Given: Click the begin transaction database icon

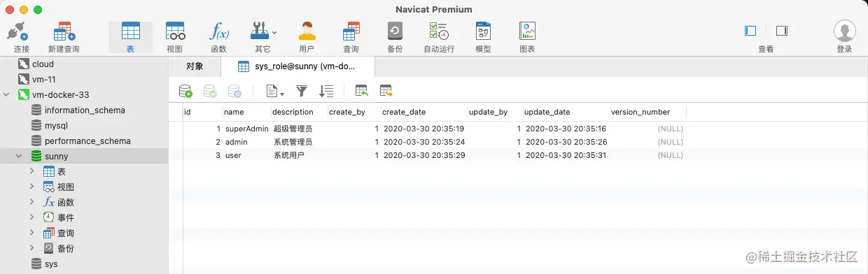Looking at the screenshot, I should tap(185, 91).
